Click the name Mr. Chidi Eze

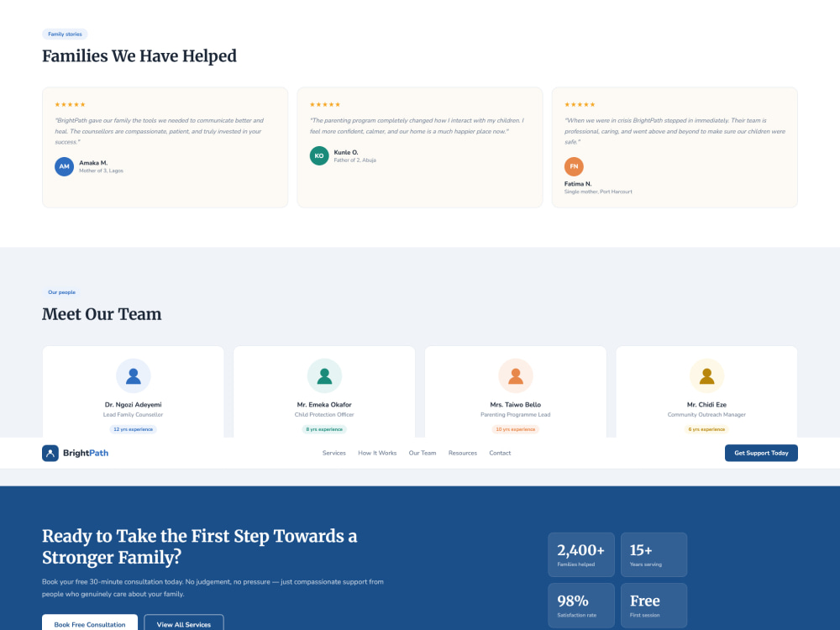(x=706, y=405)
